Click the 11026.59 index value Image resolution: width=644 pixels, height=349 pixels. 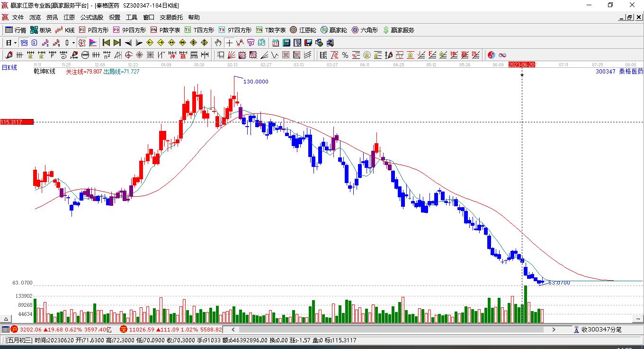141,329
